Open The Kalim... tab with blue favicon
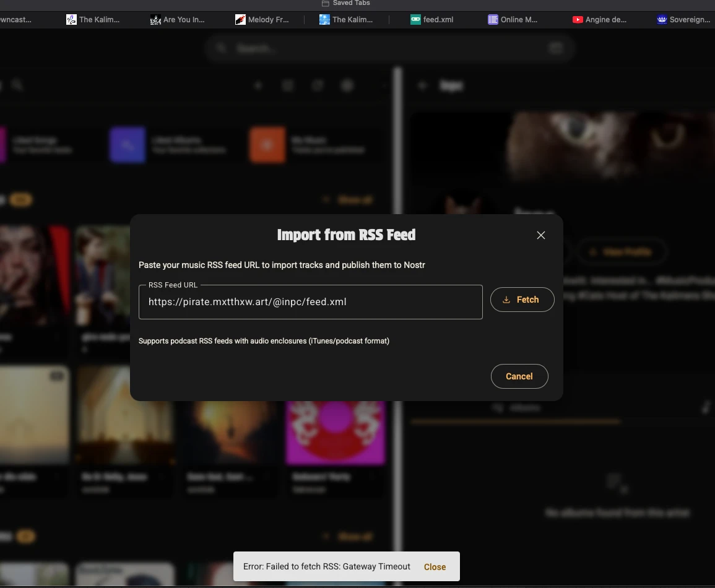The width and height of the screenshot is (715, 588). click(346, 20)
